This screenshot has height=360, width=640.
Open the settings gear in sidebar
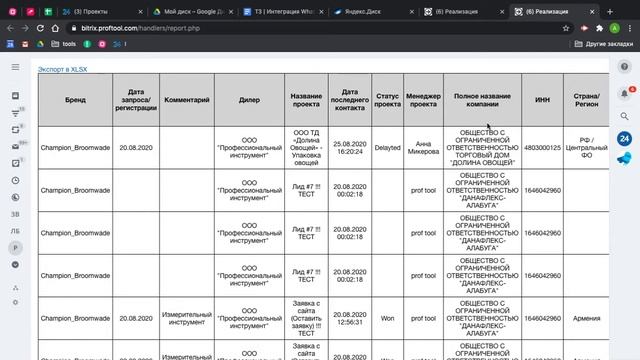(x=16, y=302)
